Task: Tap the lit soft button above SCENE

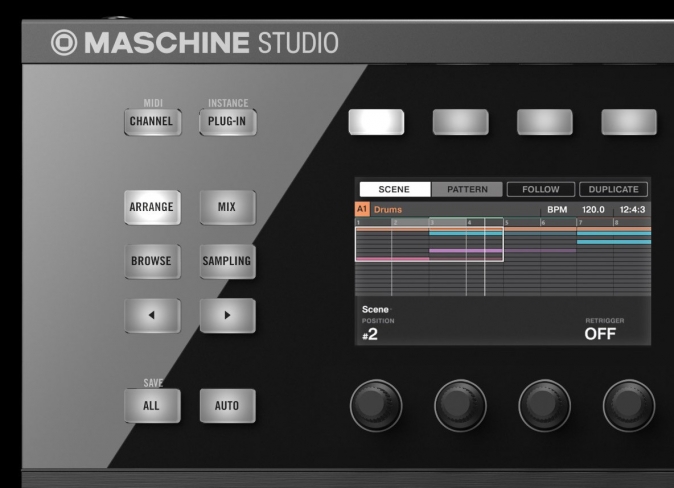Action: [376, 122]
